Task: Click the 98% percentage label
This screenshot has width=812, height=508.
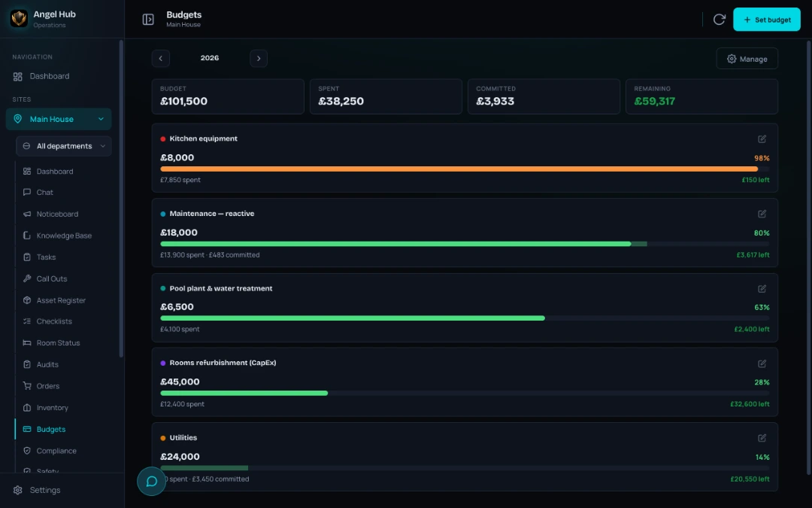Action: coord(762,159)
